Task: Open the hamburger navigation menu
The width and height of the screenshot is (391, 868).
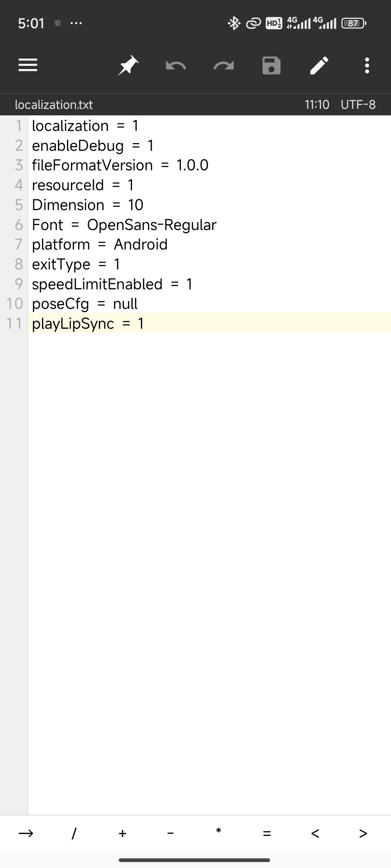Action: [x=28, y=65]
